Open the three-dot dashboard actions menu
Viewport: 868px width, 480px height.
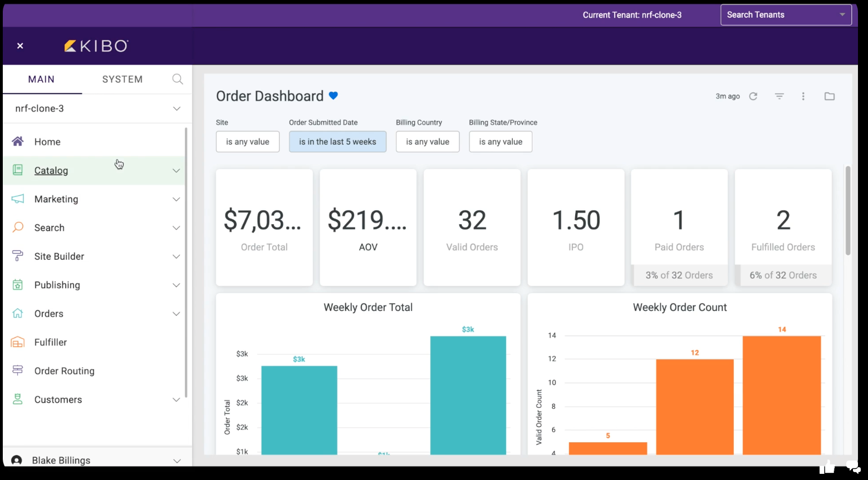point(803,96)
